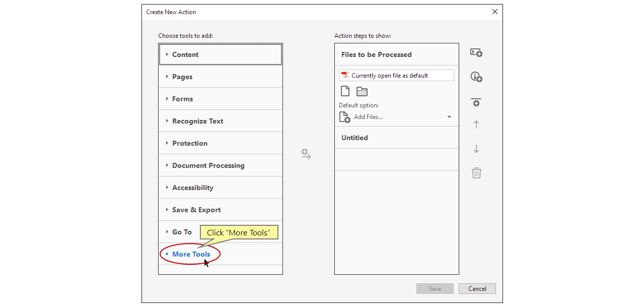Click the add instruction step icon
Image resolution: width=644 pixels, height=306 pixels.
[x=476, y=76]
